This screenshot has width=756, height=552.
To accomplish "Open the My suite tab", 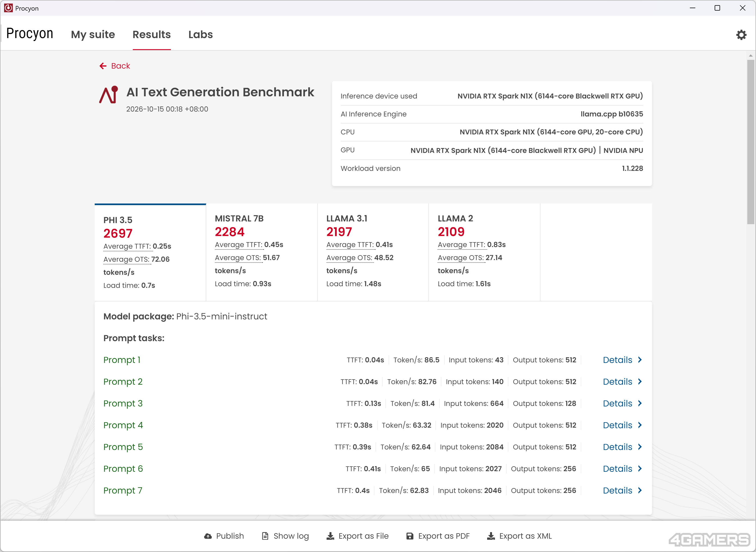I will [x=93, y=35].
